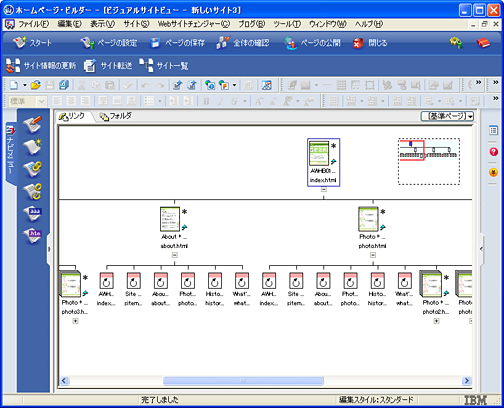Click the yellow gear tools icon
The image size is (504, 408).
tap(456, 43)
